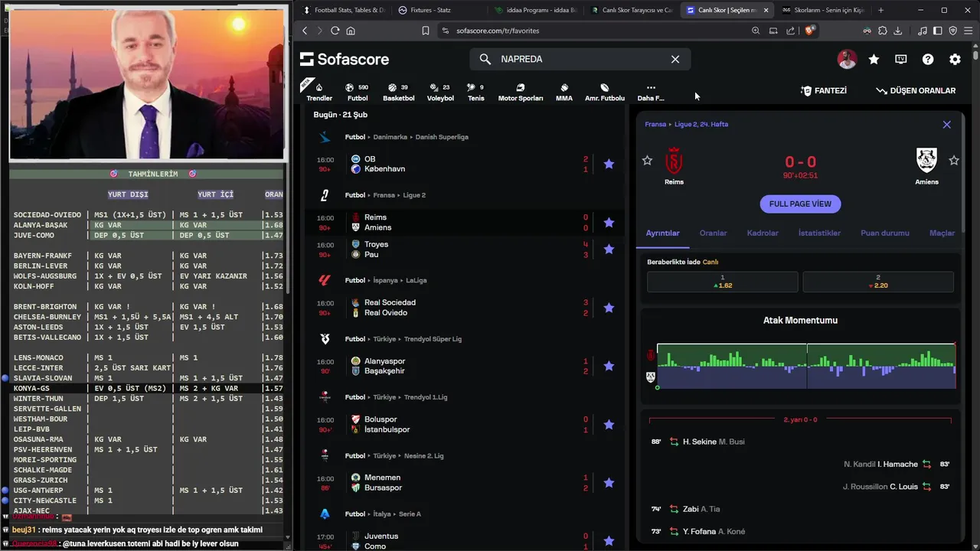Toggle favorite star for OB vs København
The image size is (980, 551).
(609, 164)
